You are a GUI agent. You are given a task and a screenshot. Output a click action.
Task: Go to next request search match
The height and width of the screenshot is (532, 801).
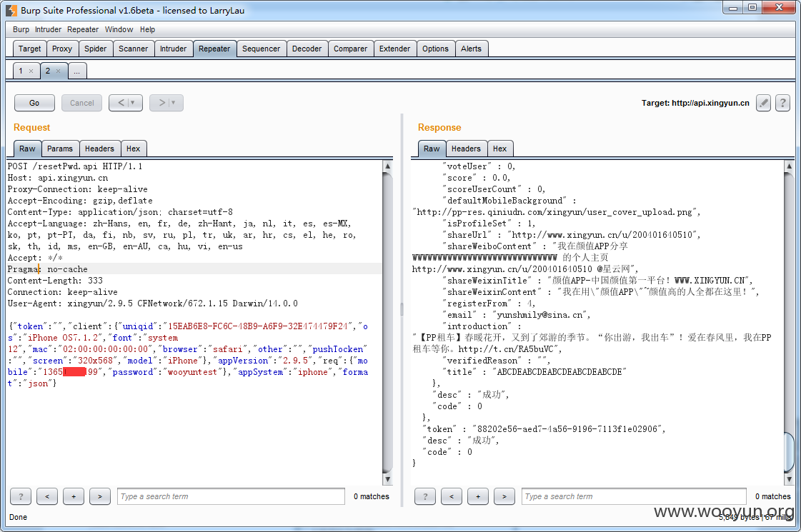tap(100, 496)
